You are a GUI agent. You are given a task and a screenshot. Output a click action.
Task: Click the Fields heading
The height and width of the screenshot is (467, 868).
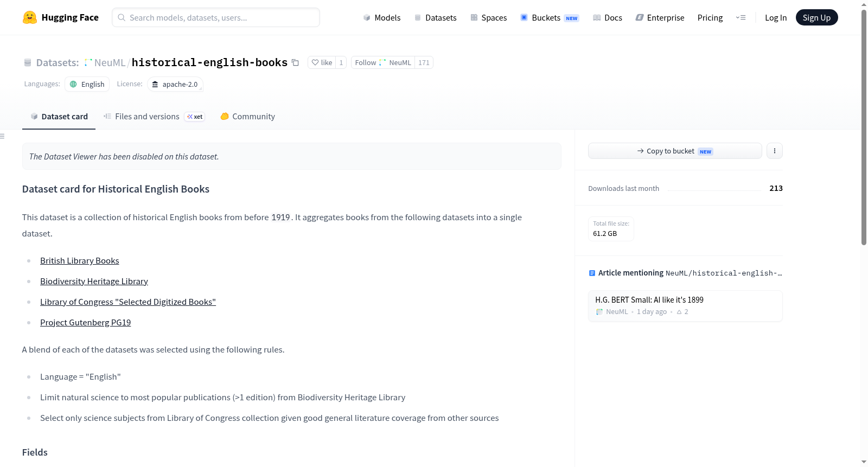pyautogui.click(x=35, y=452)
